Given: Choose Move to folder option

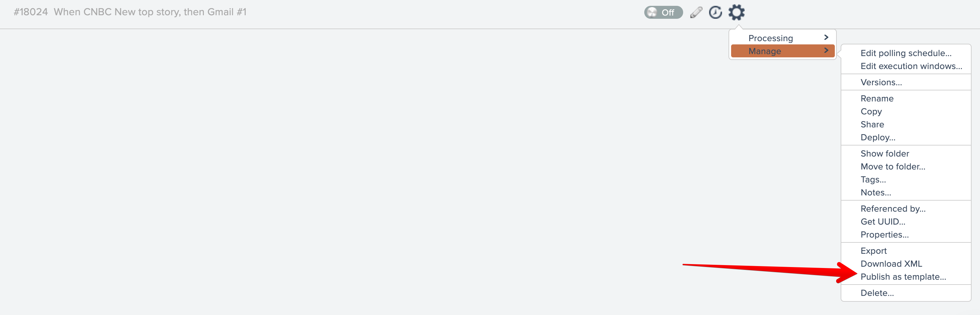Looking at the screenshot, I should pos(892,167).
